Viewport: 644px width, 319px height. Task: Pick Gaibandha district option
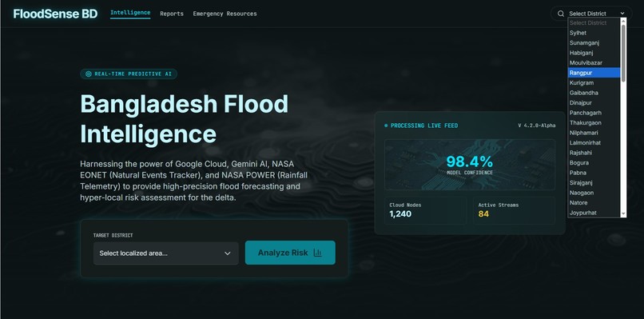pyautogui.click(x=594, y=93)
